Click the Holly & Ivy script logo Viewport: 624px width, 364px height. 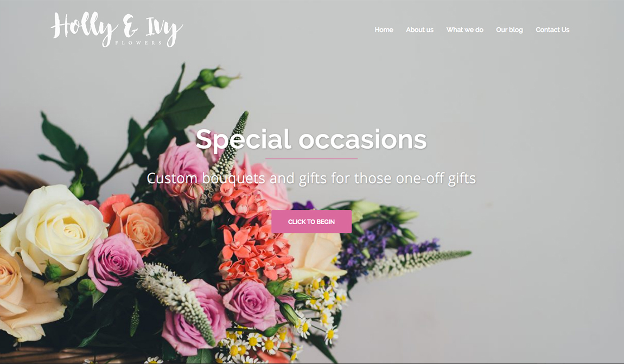point(117,29)
